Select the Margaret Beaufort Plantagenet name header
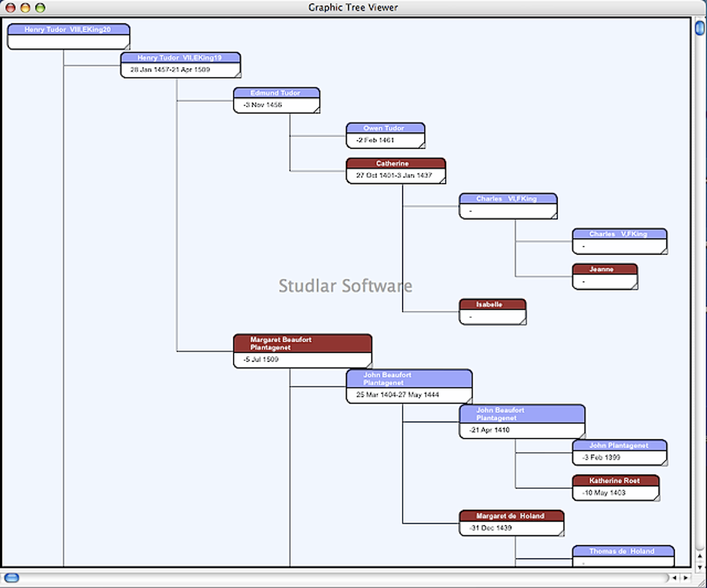707x588 pixels. [x=302, y=344]
